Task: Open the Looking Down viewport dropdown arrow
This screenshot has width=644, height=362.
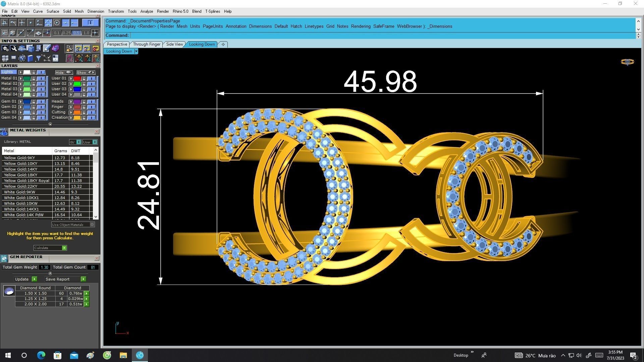Action: coord(136,51)
